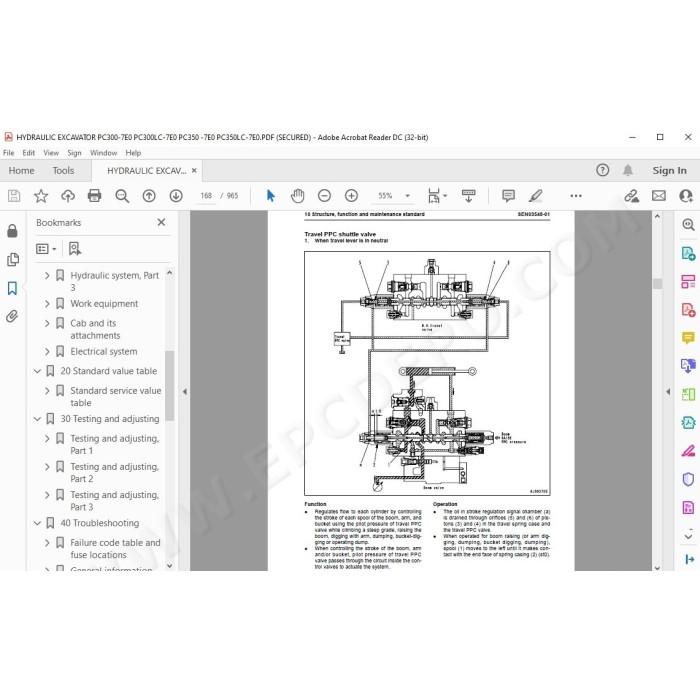Print the document with the printer icon
700x700 pixels.
94,196
